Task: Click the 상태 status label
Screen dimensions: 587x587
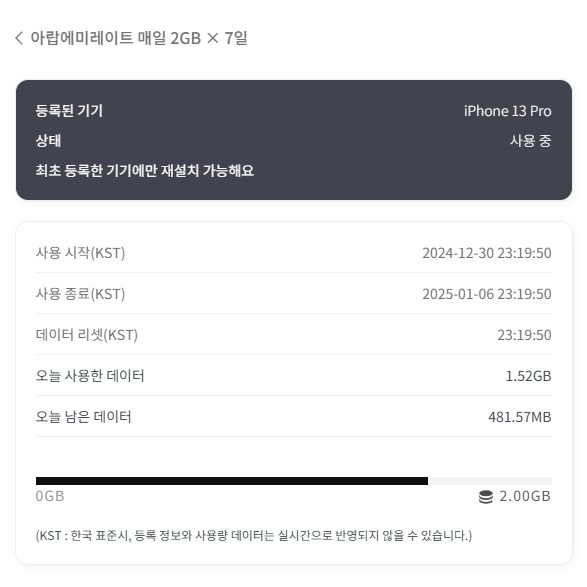Action: 48,141
